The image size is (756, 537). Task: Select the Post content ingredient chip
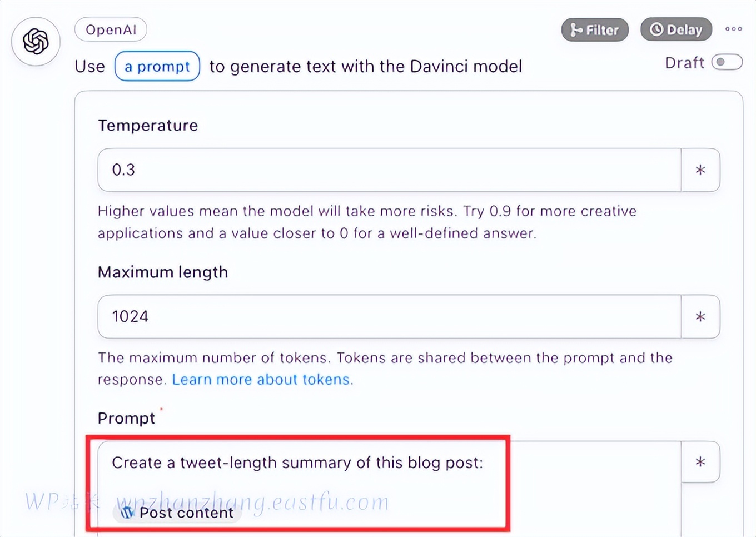[x=186, y=513]
